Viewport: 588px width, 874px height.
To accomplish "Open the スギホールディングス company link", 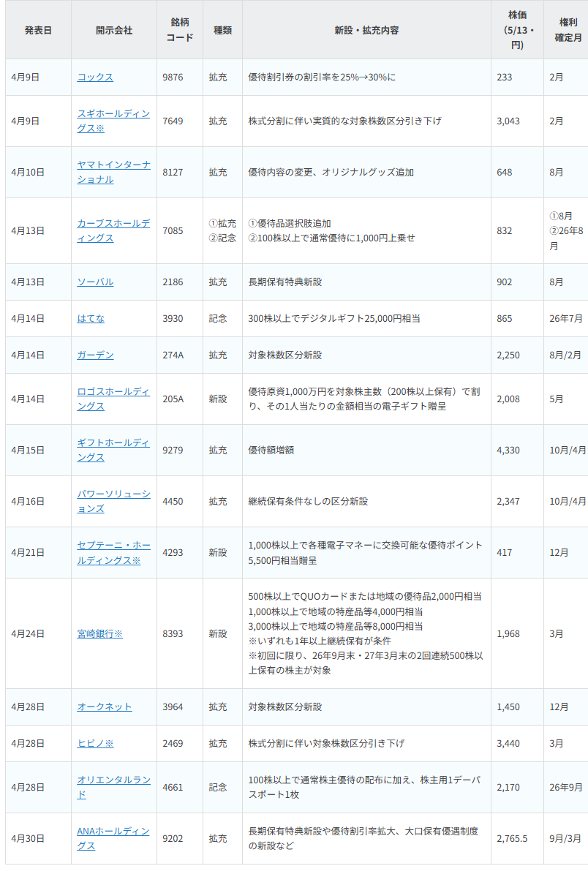I will [113, 121].
